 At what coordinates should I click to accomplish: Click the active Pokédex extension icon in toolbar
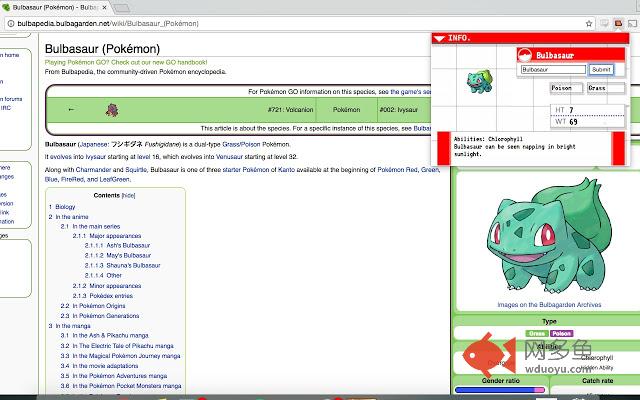pos(618,24)
